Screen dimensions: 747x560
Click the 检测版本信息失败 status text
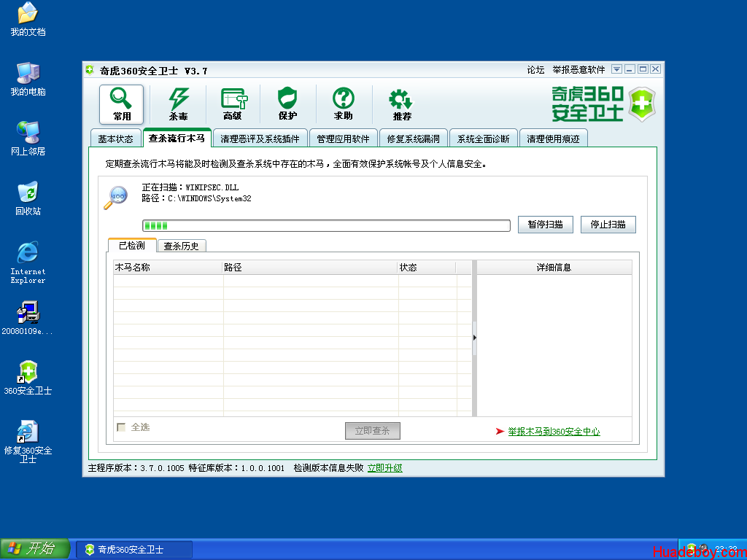coord(328,468)
